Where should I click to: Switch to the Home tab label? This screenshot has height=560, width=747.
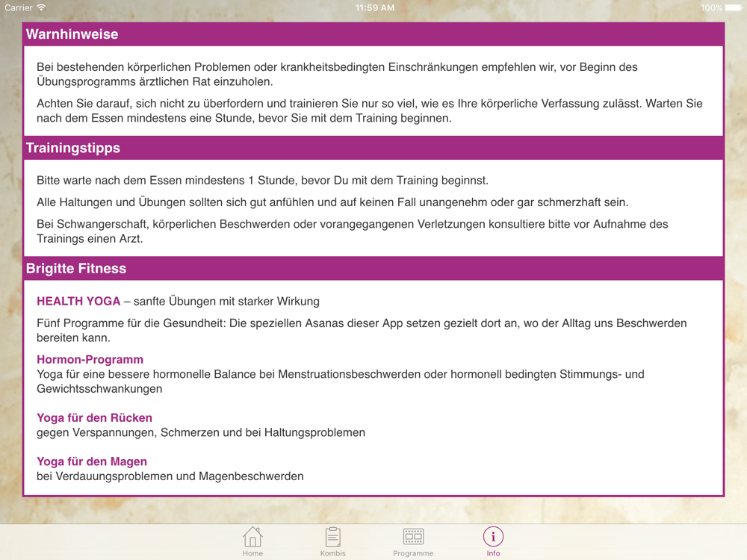click(252, 553)
